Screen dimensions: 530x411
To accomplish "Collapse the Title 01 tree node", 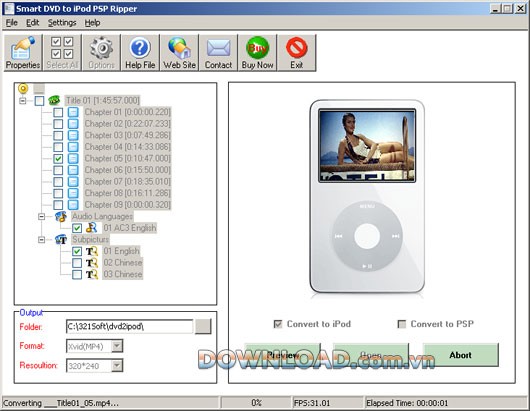I will click(23, 100).
